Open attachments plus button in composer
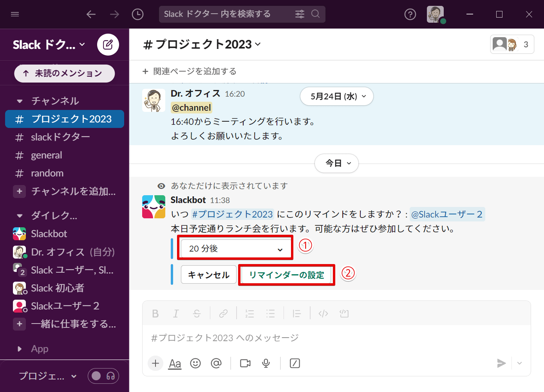This screenshot has width=544, height=392. coord(155,363)
